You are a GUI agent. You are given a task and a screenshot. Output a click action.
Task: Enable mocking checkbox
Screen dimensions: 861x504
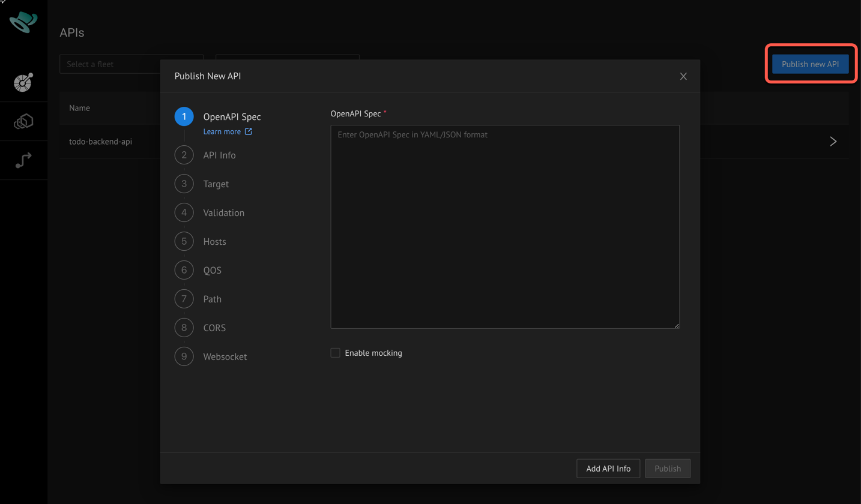point(336,353)
